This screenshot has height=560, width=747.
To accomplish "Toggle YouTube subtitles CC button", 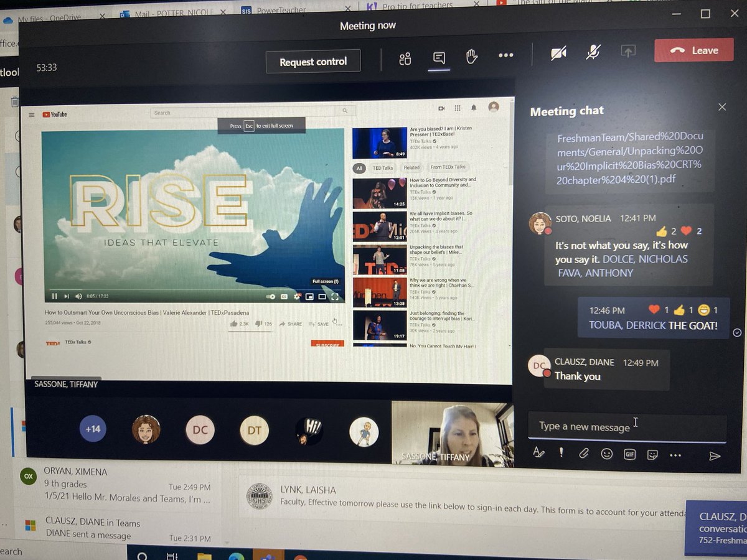I will click(284, 297).
